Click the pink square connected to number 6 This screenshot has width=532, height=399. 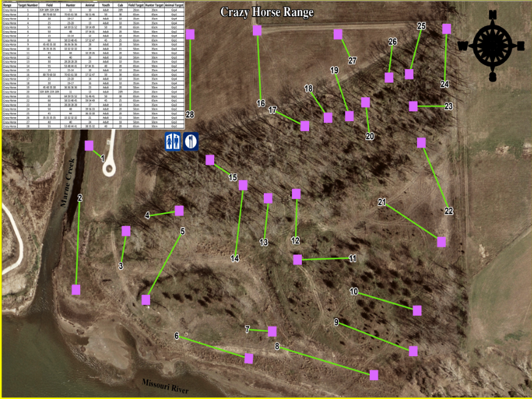point(249,358)
